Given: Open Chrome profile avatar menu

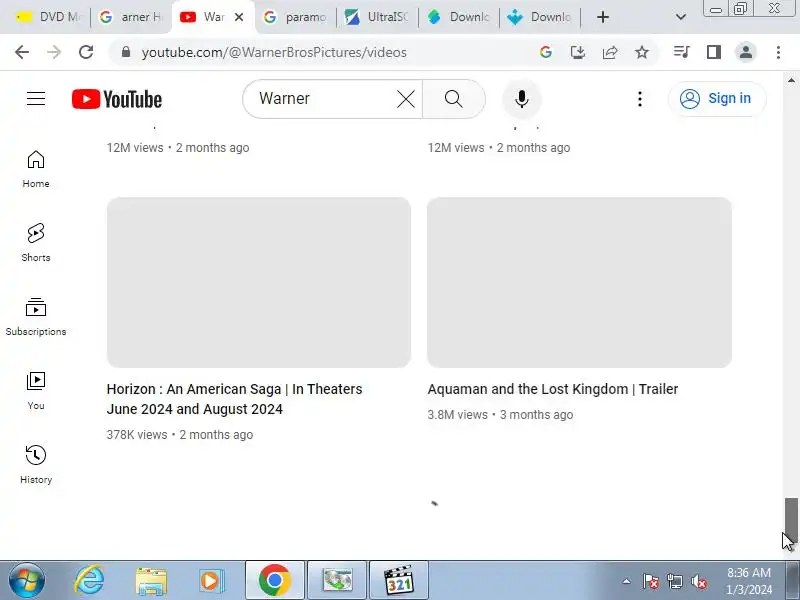Looking at the screenshot, I should [x=746, y=52].
